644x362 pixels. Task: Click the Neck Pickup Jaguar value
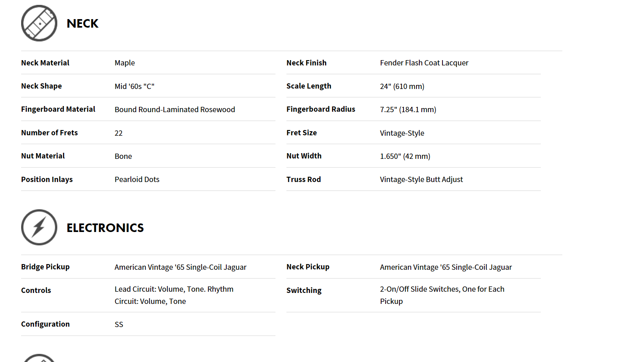446,267
